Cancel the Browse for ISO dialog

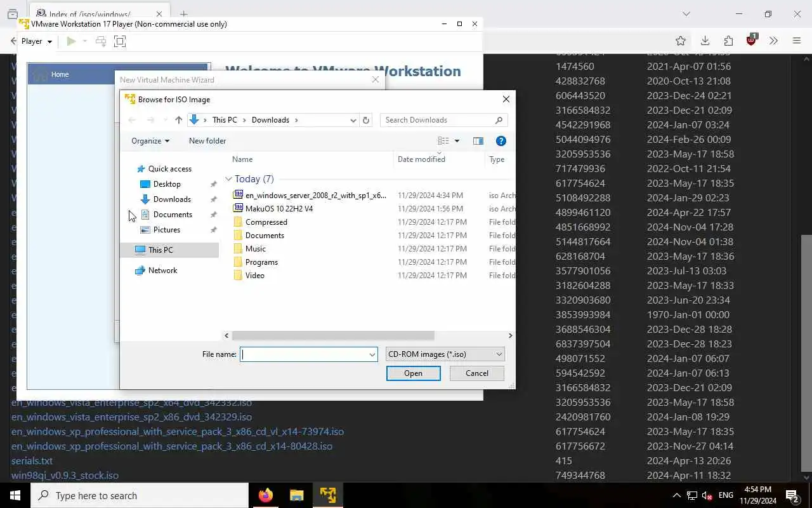pyautogui.click(x=477, y=373)
